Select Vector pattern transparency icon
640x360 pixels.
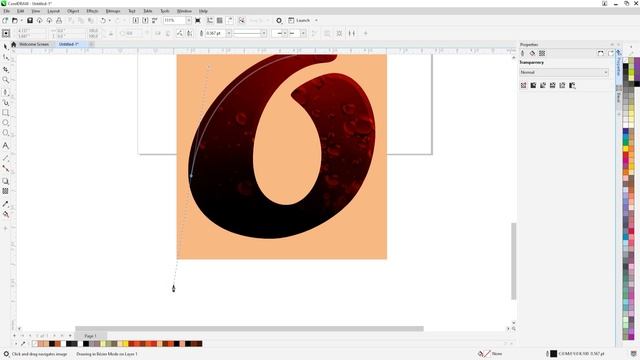(x=553, y=85)
